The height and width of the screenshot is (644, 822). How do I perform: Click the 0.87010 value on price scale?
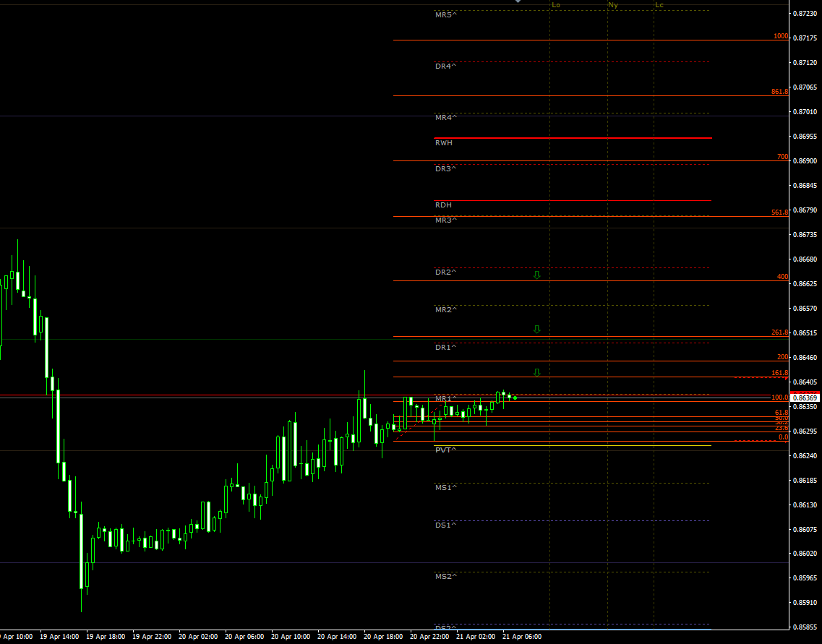tap(805, 112)
